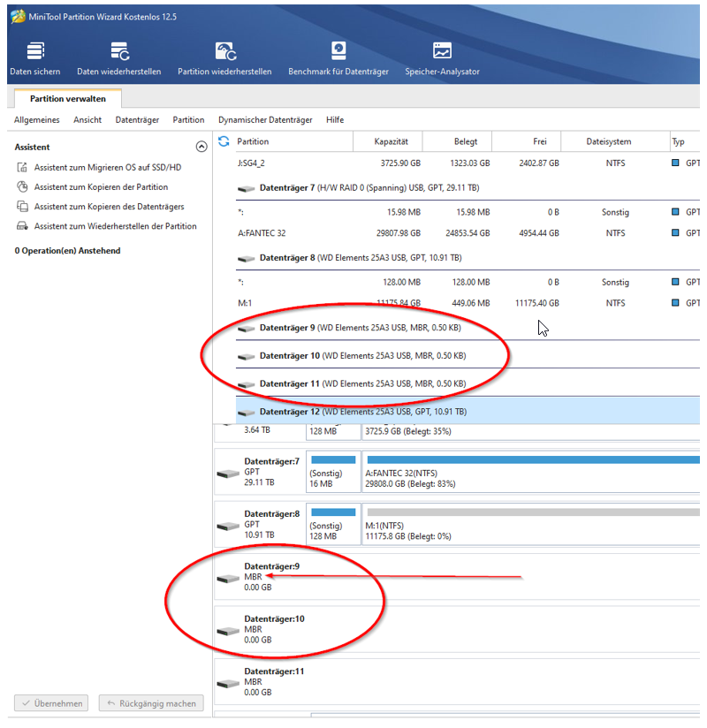Select the M:1 partition row
This screenshot has width=707, height=728.
[468, 303]
